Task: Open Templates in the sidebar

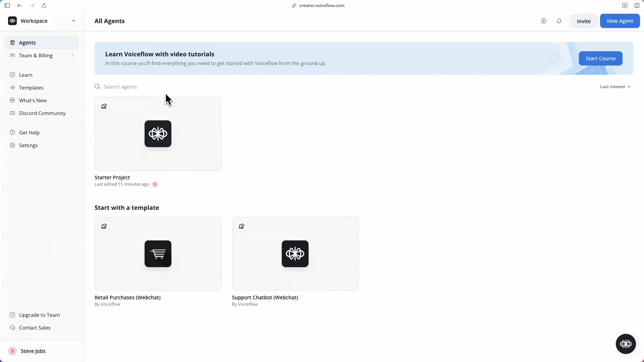Action: coord(42,87)
